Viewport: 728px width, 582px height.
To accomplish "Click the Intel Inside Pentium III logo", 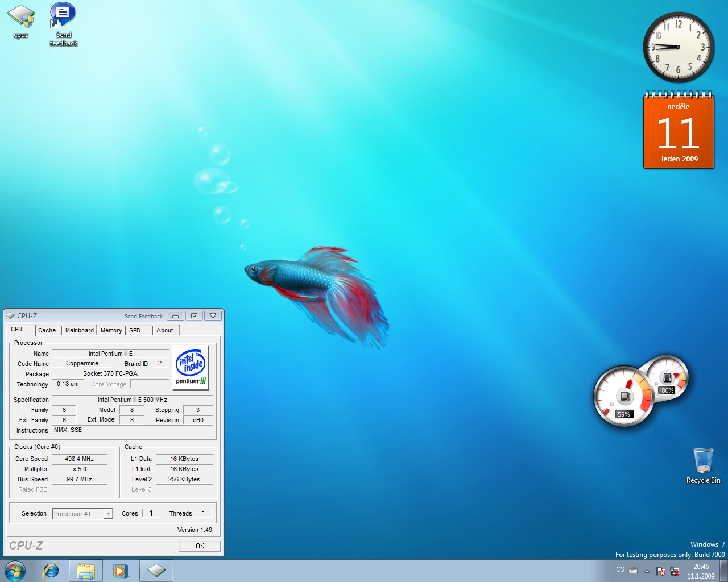I will tap(191, 368).
